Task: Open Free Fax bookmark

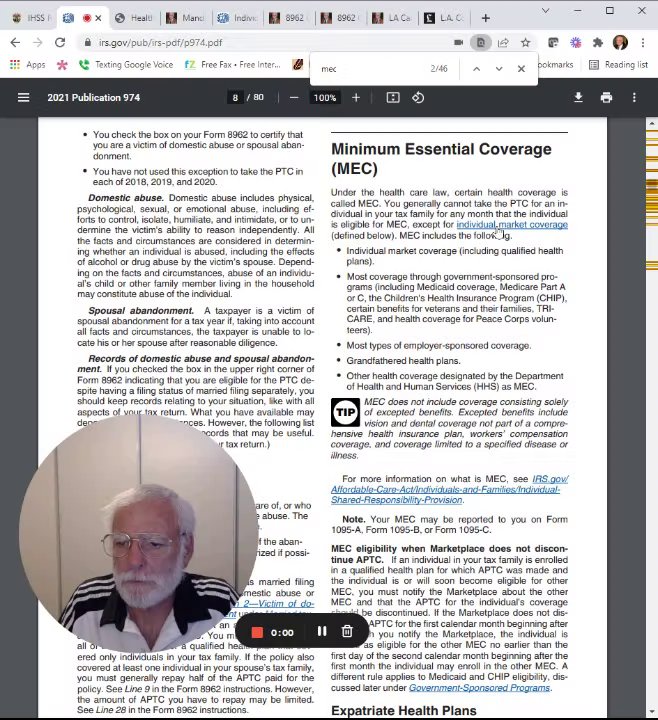Action: pos(233,65)
